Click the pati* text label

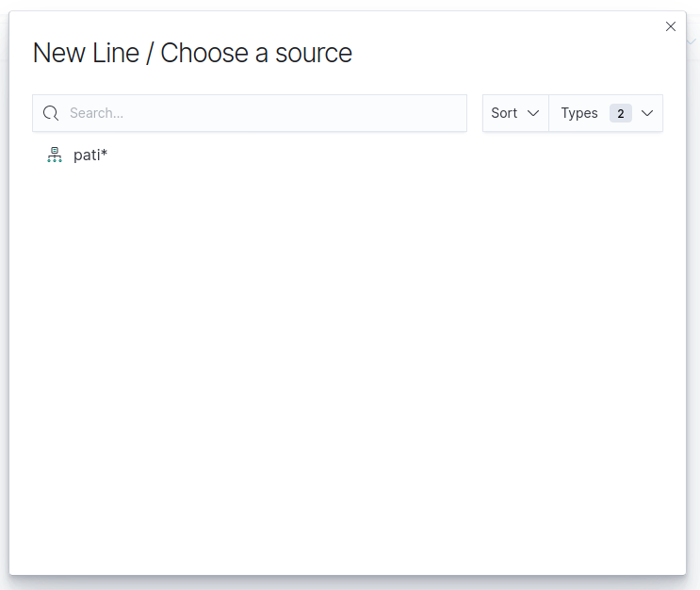point(90,155)
